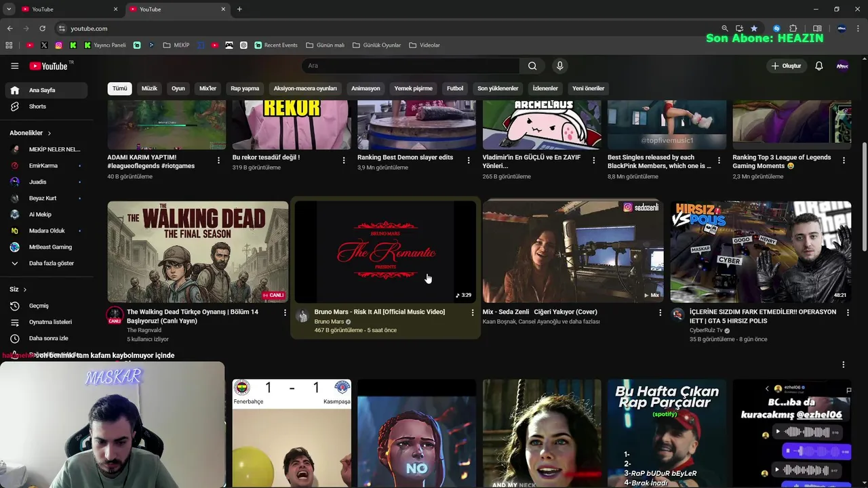Expand Daha fazla göster subscriptions list
Image resolution: width=868 pixels, height=488 pixels.
coord(45,263)
